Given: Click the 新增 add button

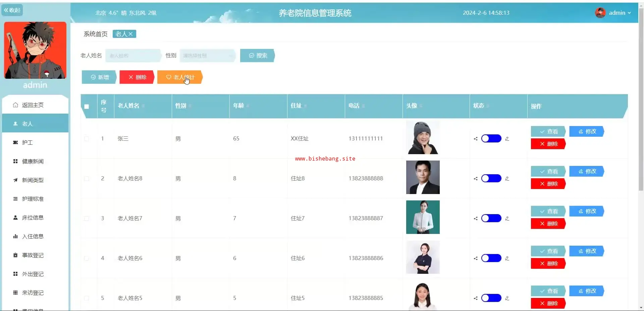Looking at the screenshot, I should click(99, 77).
